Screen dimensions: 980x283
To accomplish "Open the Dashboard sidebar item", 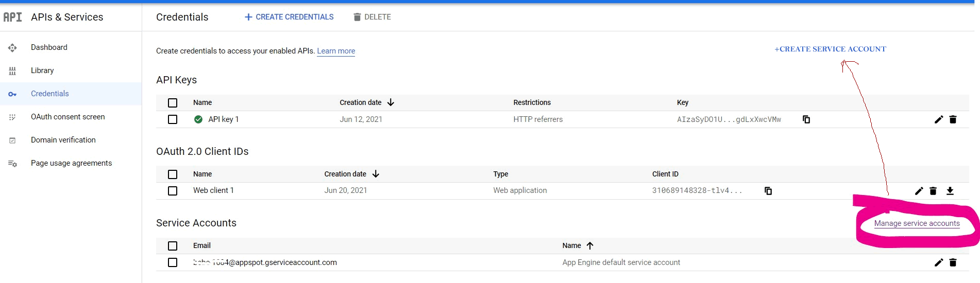I will click(x=49, y=47).
